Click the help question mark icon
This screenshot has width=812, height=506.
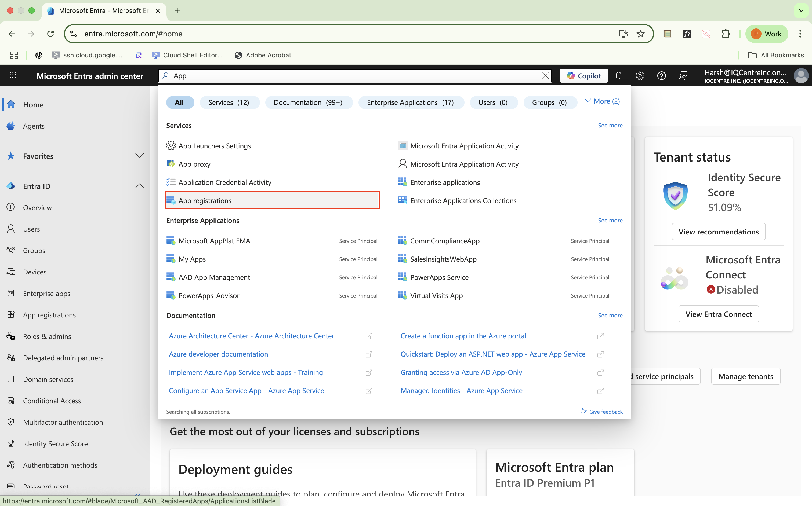tap(661, 76)
